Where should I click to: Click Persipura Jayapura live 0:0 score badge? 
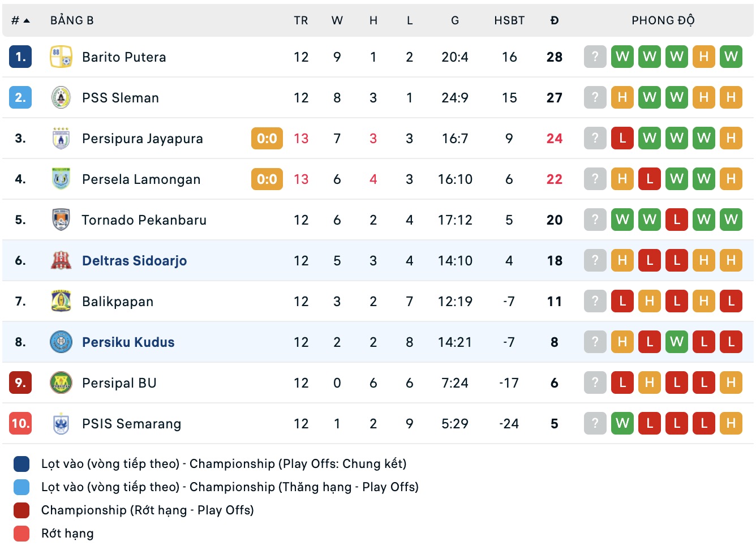(267, 139)
